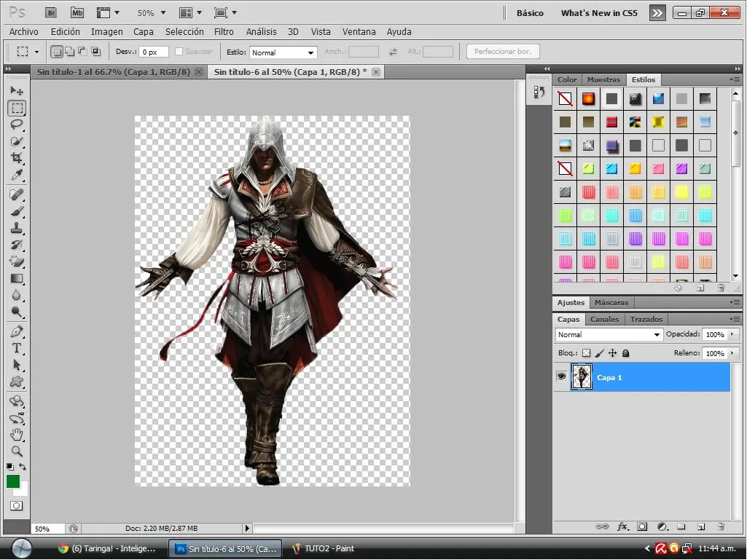Open layer styles fx menu at the Layers panel bottom

(x=622, y=527)
